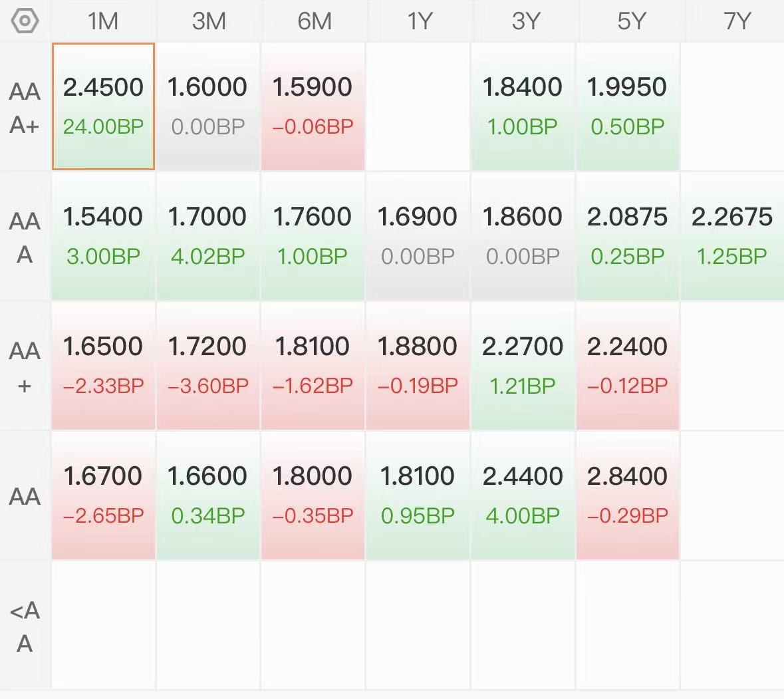Open the AA+ 3M cell showing -3.60BP
This screenshot has width=784, height=699.
click(x=209, y=366)
